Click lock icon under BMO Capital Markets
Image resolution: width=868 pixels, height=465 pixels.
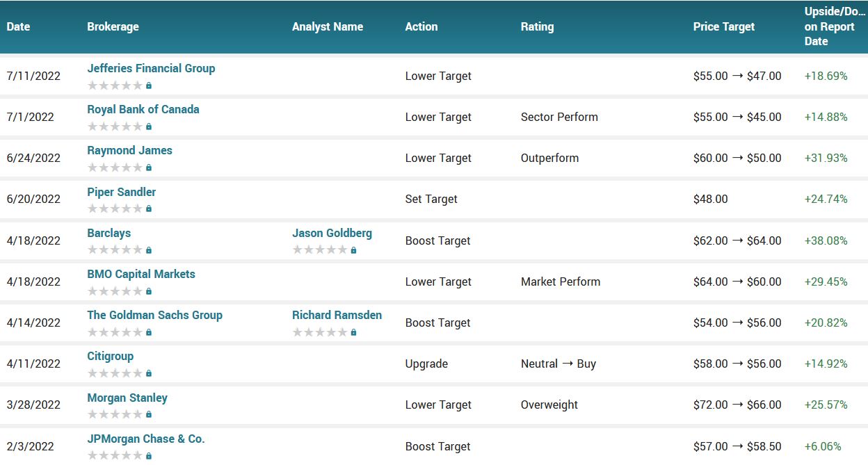[x=149, y=291]
